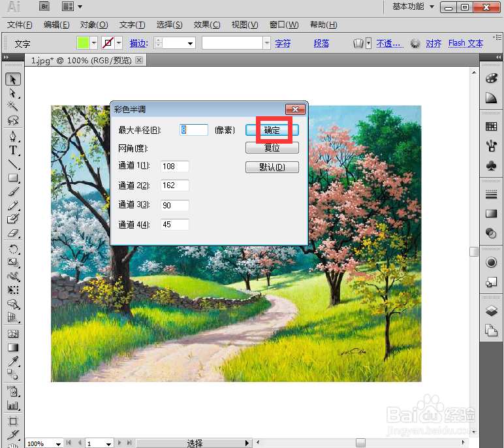Screen dimensions: 504x448
Task: Select the Mesh tool
Action: [x=13, y=334]
